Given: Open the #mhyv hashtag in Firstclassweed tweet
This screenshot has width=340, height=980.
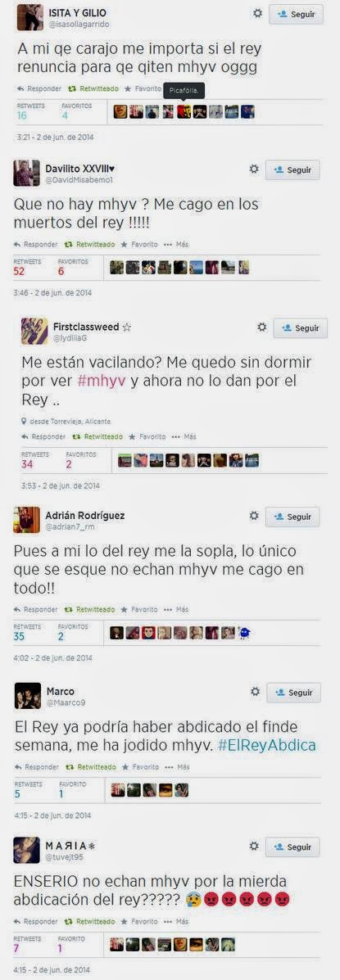Looking at the screenshot, I should tap(102, 382).
